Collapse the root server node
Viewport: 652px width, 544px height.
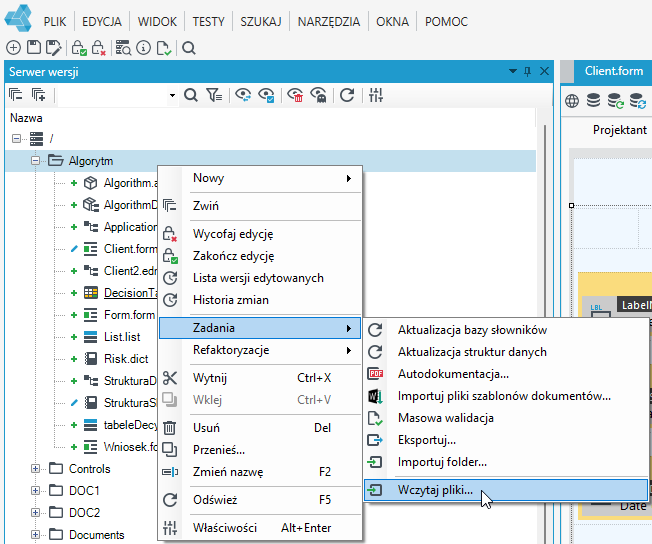[x=16, y=138]
